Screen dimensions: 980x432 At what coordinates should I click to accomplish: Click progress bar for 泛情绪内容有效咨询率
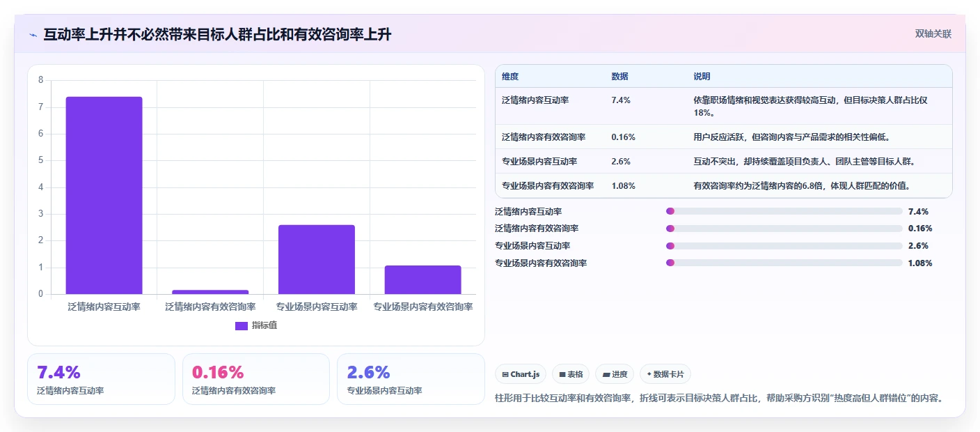pyautogui.click(x=784, y=229)
